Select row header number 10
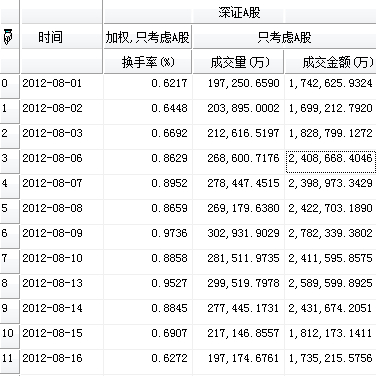 pos(9,336)
